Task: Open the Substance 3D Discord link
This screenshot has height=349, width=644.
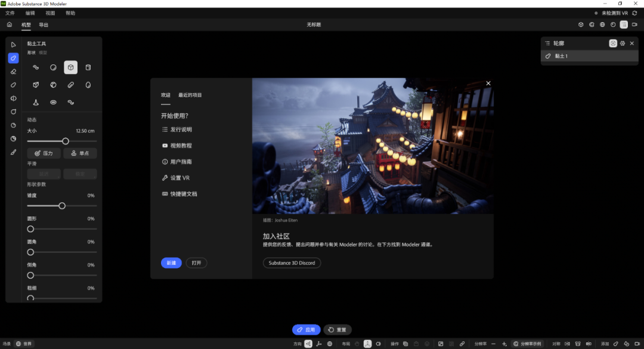Action: pos(292,262)
